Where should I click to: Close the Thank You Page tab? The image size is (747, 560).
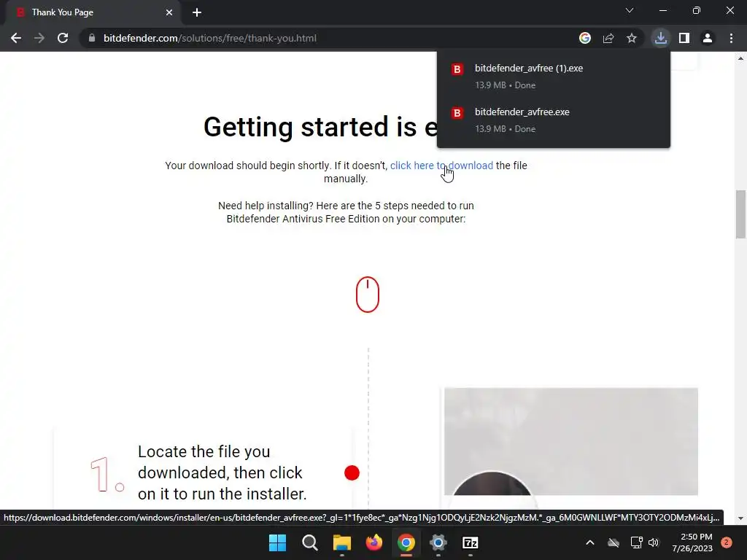[169, 12]
